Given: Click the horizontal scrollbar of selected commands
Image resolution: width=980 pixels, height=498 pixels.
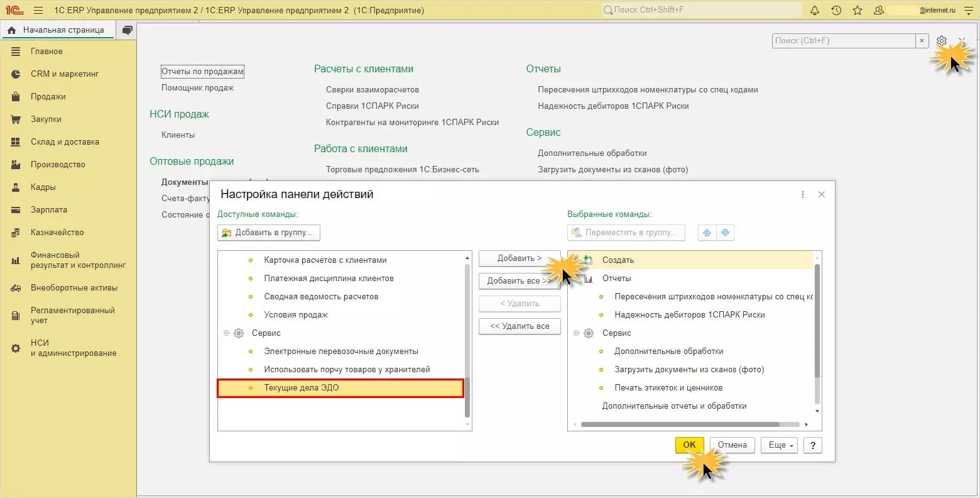Looking at the screenshot, I should pos(680,424).
